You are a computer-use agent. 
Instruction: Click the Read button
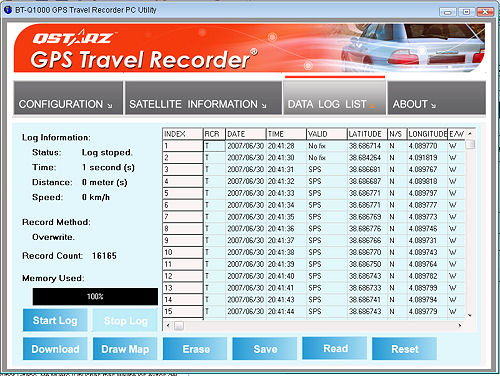point(335,348)
